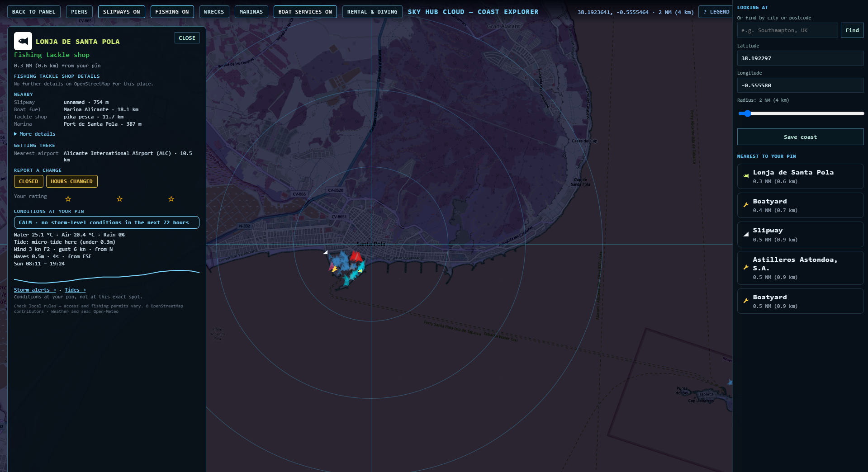This screenshot has height=472, width=868.
Task: Select the yellow wrench marker in the harbour
Action: click(x=335, y=269)
